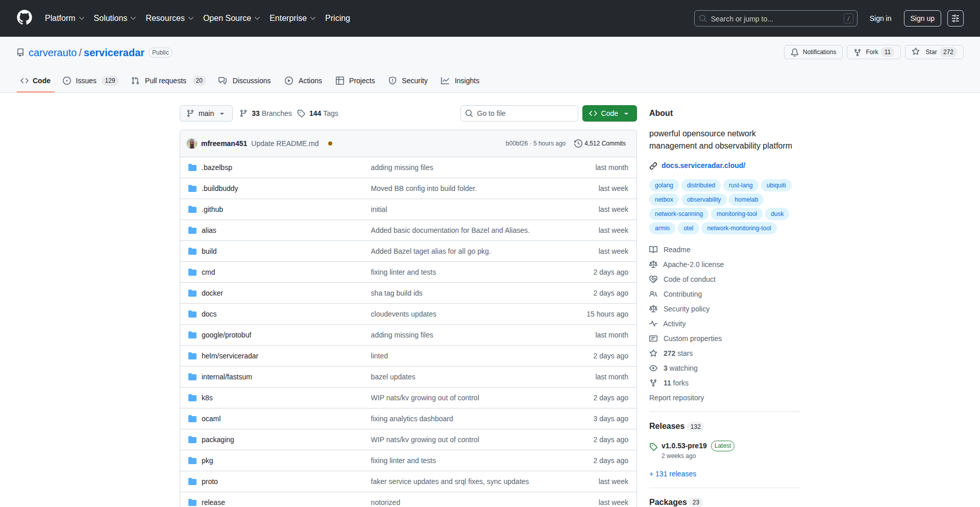Open the top-right header menu icon
Screen dimensions: 980x507
coord(955,18)
